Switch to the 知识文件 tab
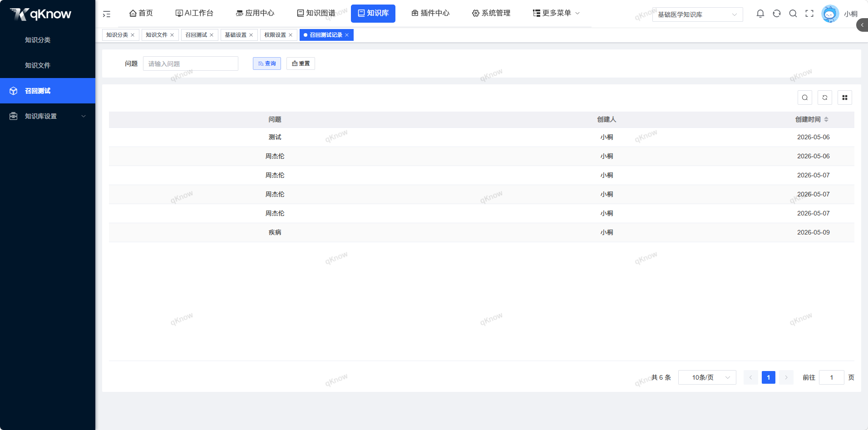Viewport: 868px width, 430px height. 157,35
